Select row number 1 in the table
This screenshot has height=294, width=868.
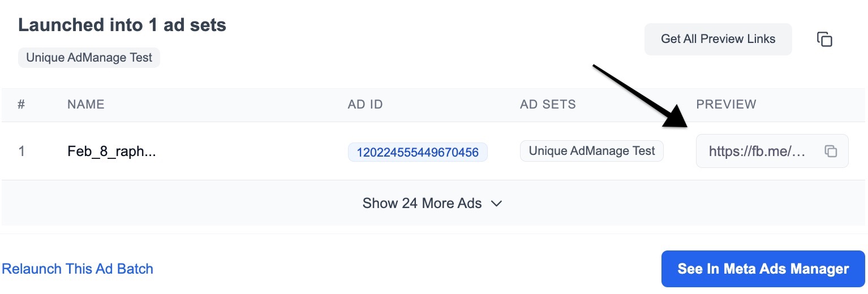coord(22,152)
